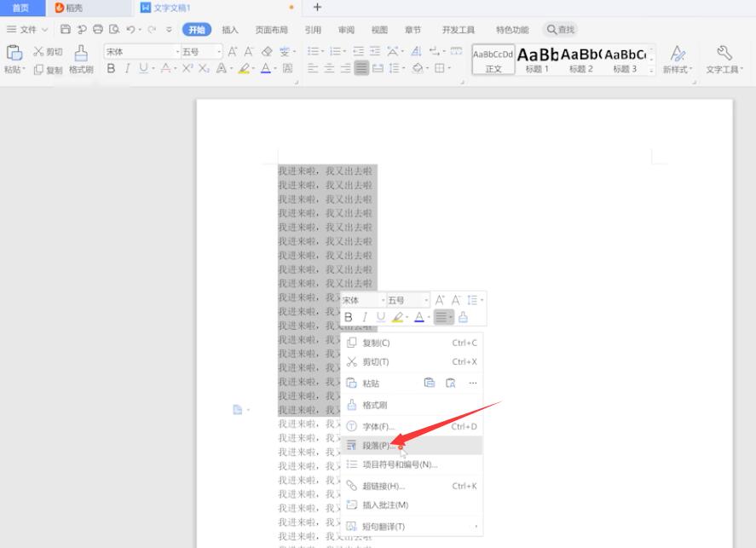Choose 段落(P) from the context menu
This screenshot has height=548, width=756.
pos(412,446)
